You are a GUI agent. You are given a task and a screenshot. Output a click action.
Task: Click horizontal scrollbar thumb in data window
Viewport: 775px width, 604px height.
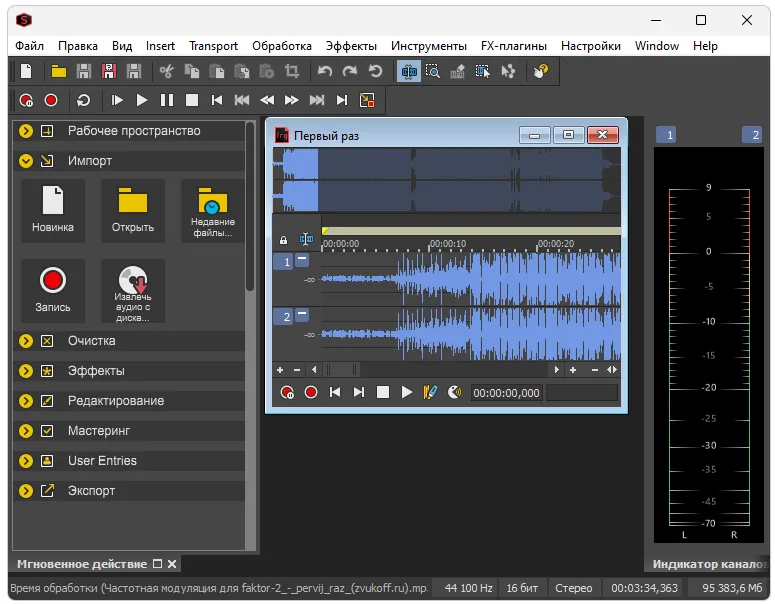[342, 370]
